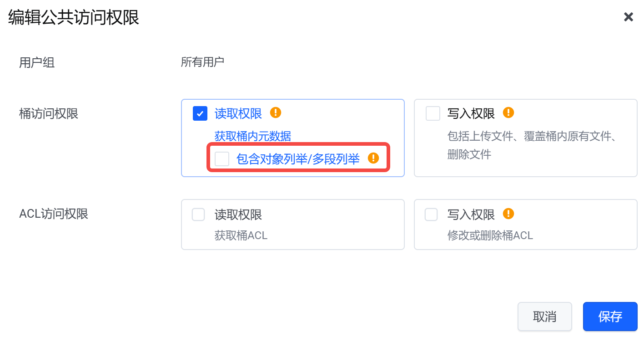Click warning icon after 包含对象列举/多段列举
This screenshot has height=337, width=644.
[373, 158]
